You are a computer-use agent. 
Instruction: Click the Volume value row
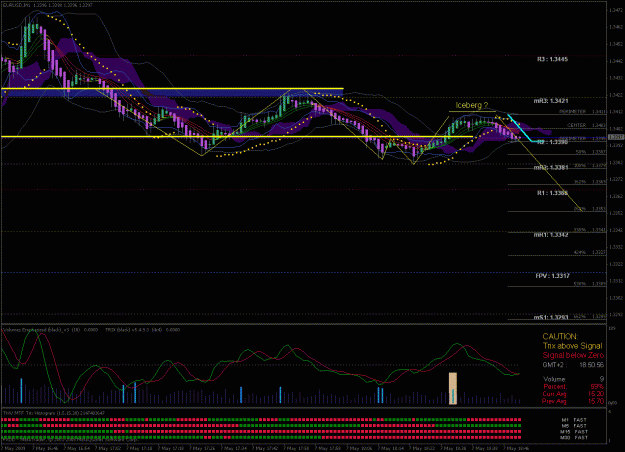click(573, 379)
